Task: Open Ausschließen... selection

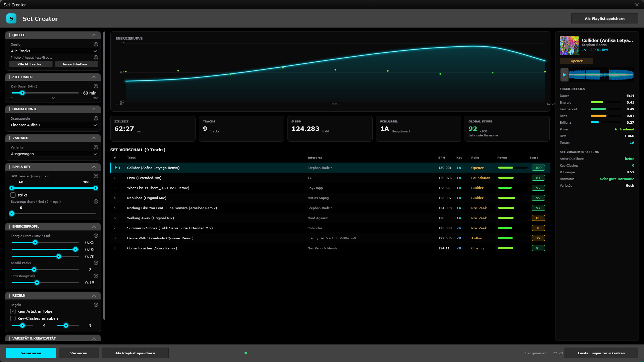Action: [x=76, y=64]
